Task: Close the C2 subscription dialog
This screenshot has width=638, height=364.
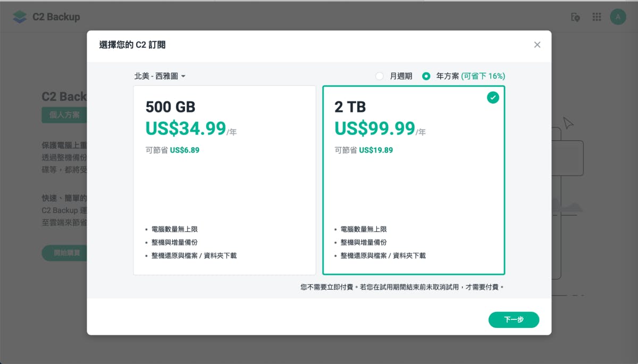Action: tap(537, 45)
